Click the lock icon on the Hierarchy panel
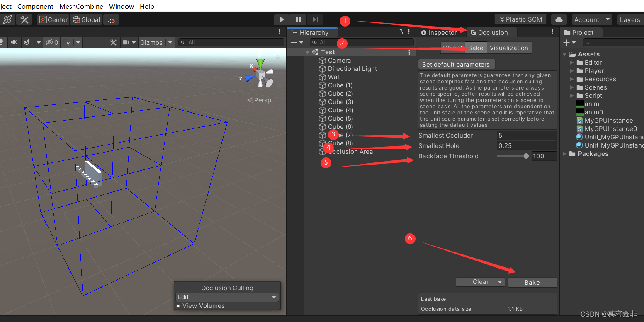This screenshot has width=644, height=322. [400, 32]
